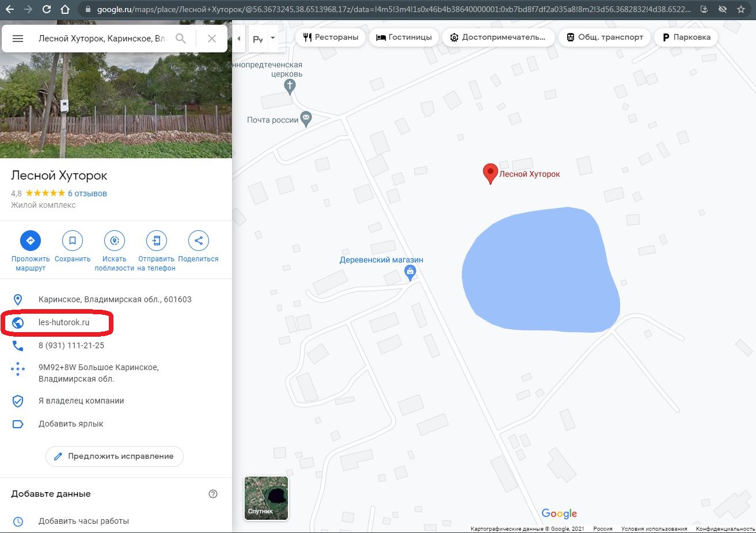Switch to Спутник satellite view

click(x=266, y=498)
